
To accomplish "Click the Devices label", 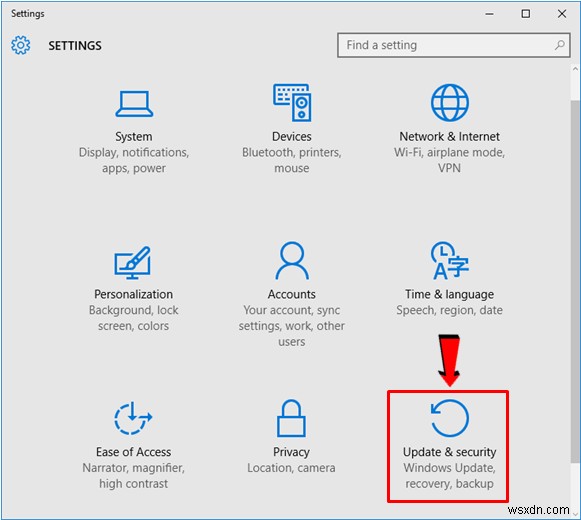I will pyautogui.click(x=292, y=136).
